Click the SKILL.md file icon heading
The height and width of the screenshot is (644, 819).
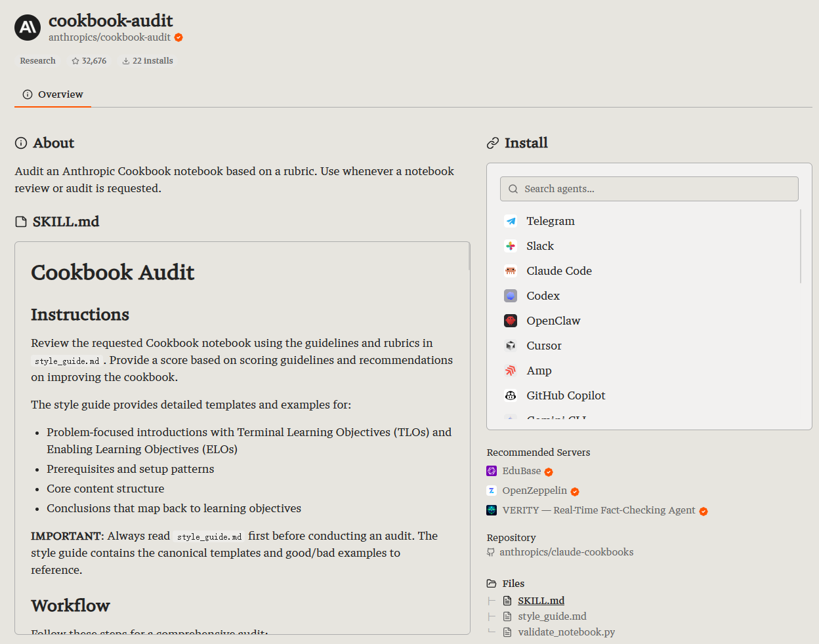[21, 222]
